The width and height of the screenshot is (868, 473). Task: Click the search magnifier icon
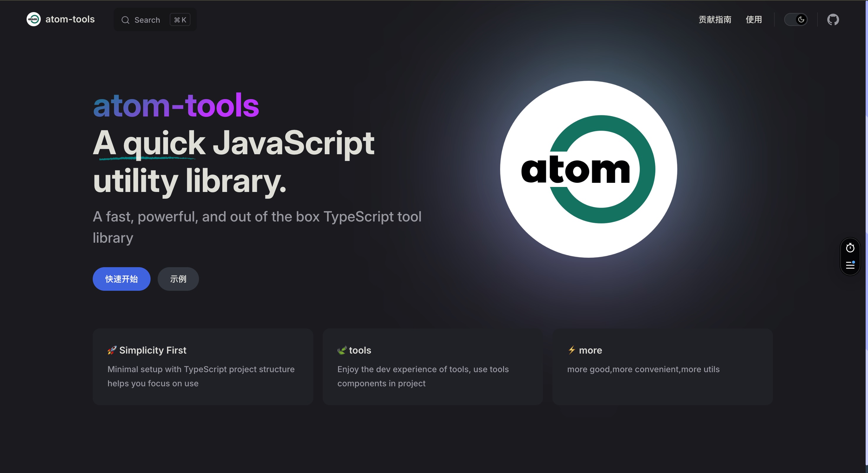click(x=125, y=20)
